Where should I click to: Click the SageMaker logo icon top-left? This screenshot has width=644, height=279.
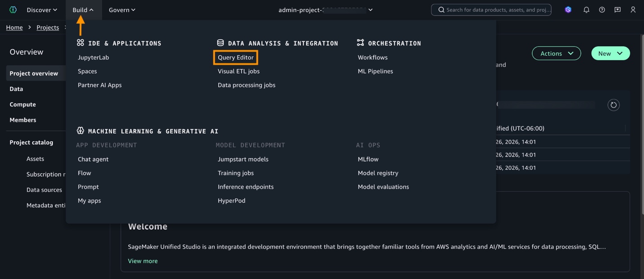point(12,9)
